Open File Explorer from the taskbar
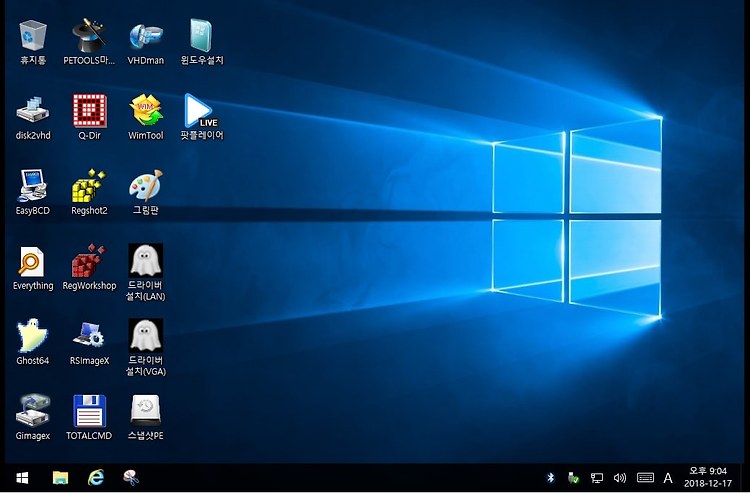The image size is (750, 493). coord(60,478)
